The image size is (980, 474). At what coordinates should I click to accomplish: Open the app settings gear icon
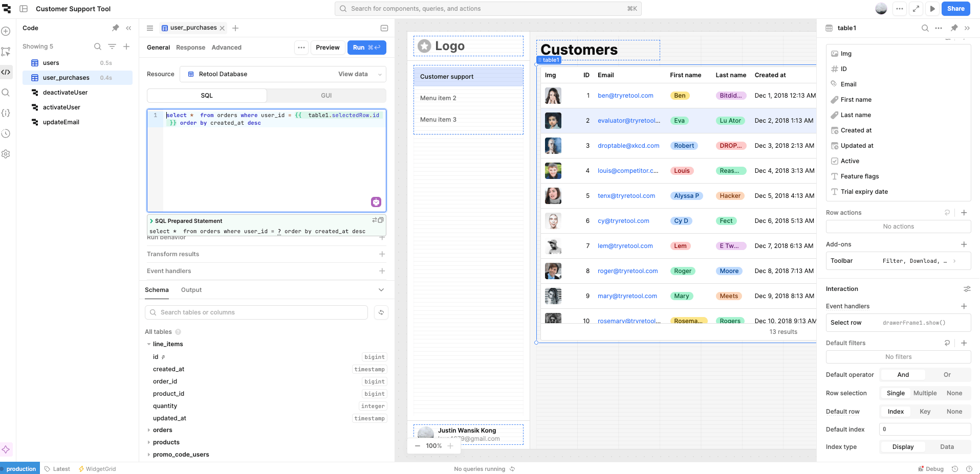coord(6,154)
